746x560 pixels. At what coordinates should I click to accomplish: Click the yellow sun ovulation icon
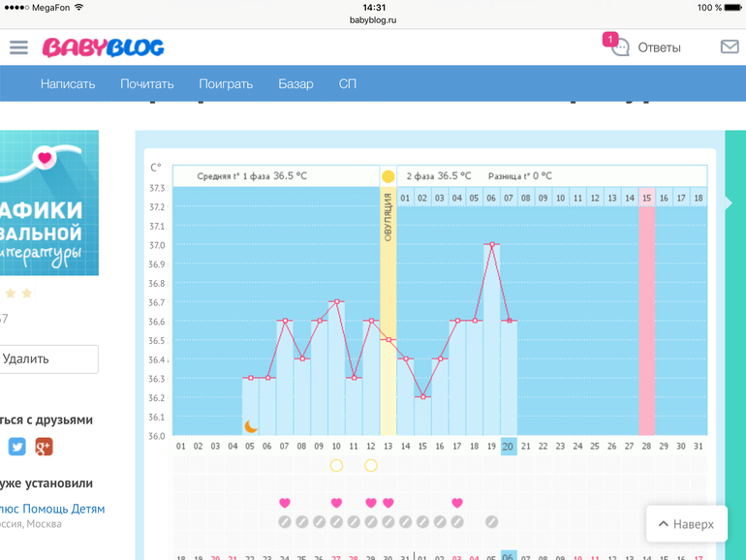[388, 176]
